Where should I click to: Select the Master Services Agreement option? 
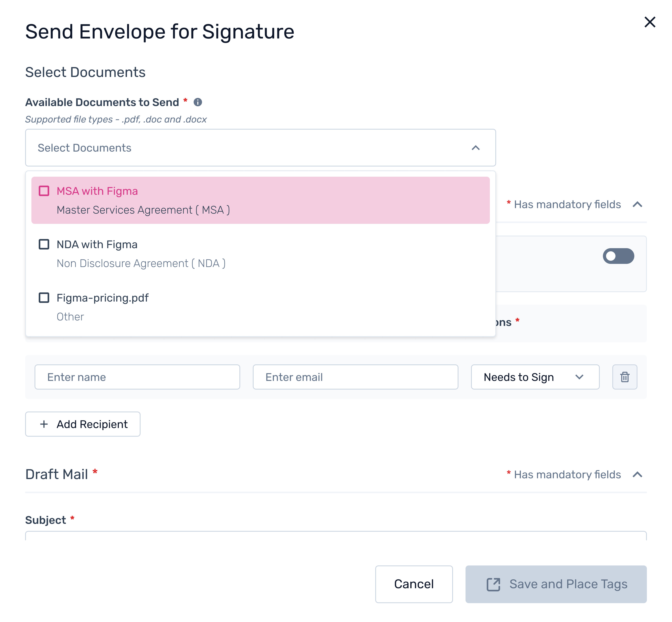click(143, 210)
